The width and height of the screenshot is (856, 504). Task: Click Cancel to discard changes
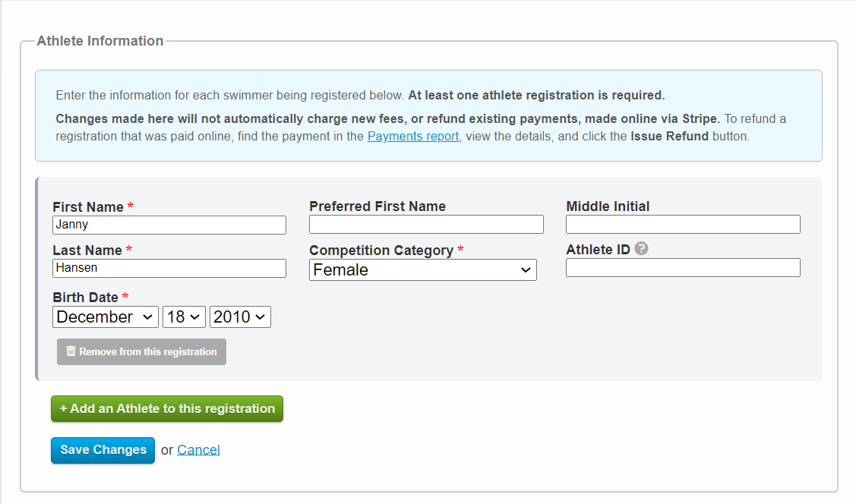[198, 449]
